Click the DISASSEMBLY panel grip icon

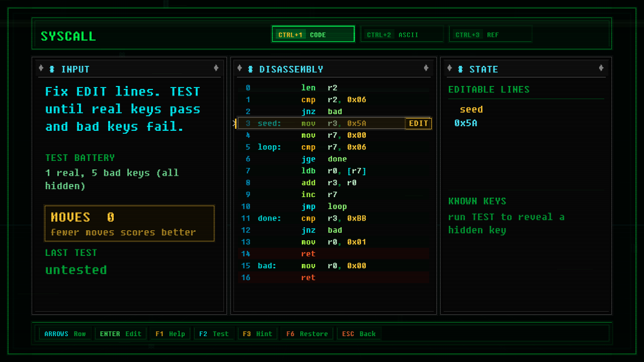click(251, 69)
